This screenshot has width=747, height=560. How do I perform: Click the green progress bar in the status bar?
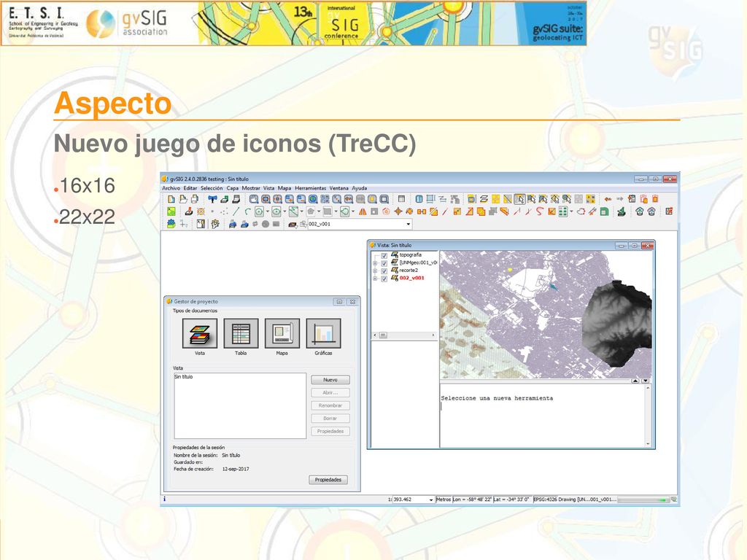tap(643, 500)
